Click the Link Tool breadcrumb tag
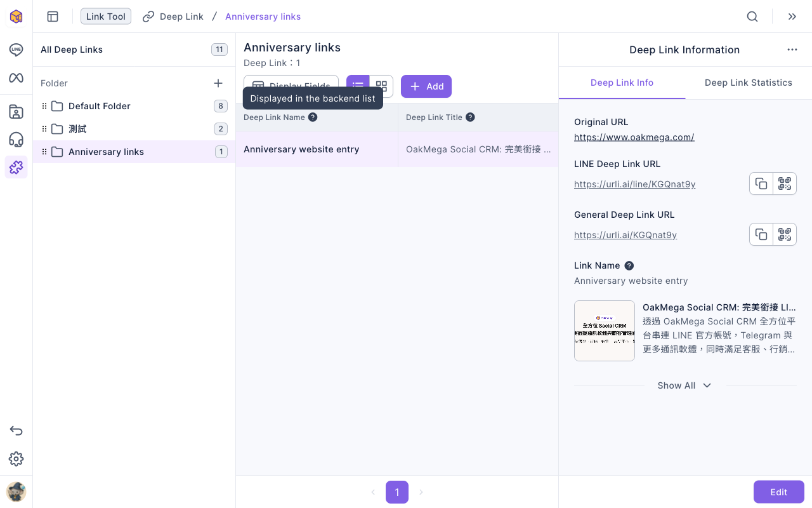This screenshot has width=812, height=508. 106,17
